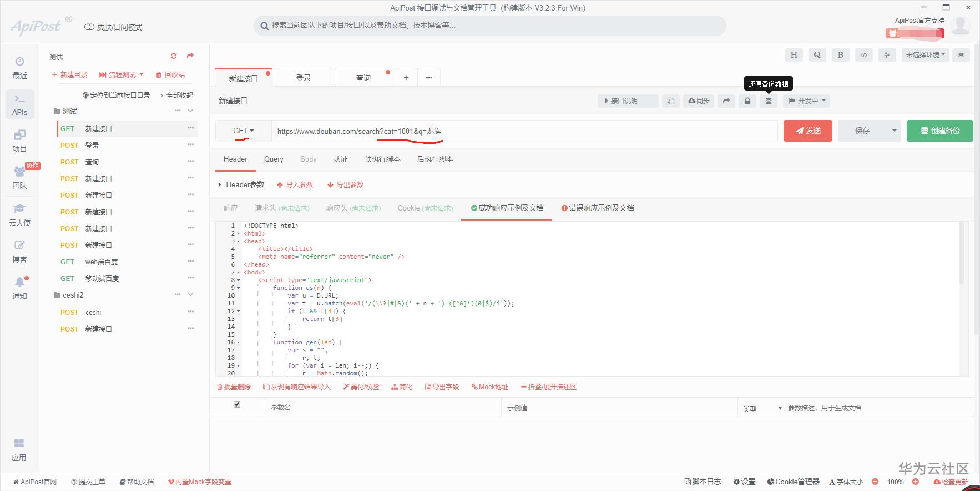Select the ceshi POST request
Screen dimensions: 980x491
127,313
